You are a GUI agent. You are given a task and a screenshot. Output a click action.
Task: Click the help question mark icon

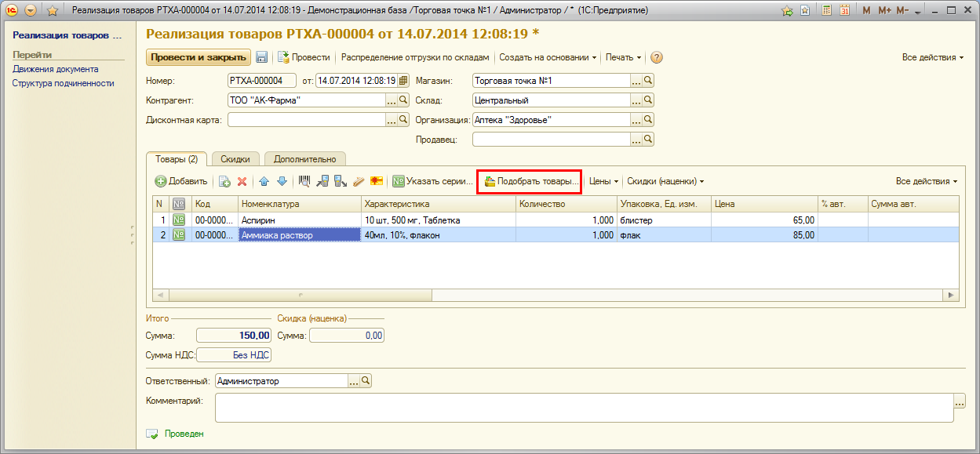[657, 57]
